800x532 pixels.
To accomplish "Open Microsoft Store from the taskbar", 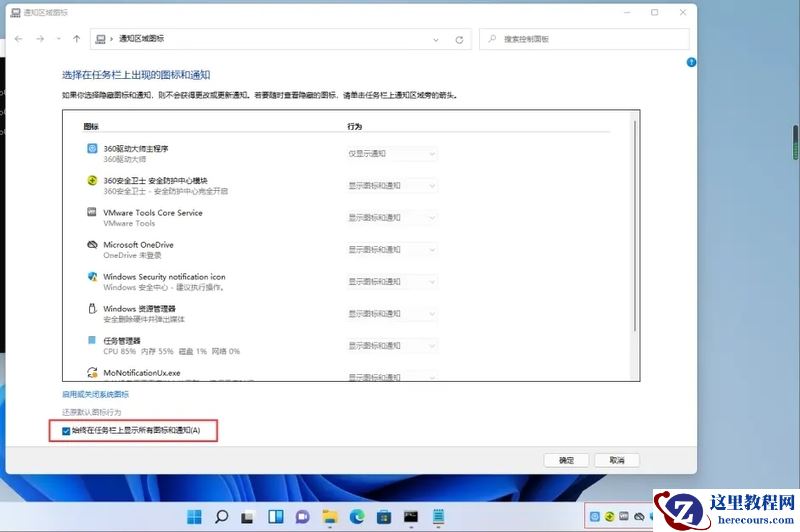I will (x=384, y=517).
